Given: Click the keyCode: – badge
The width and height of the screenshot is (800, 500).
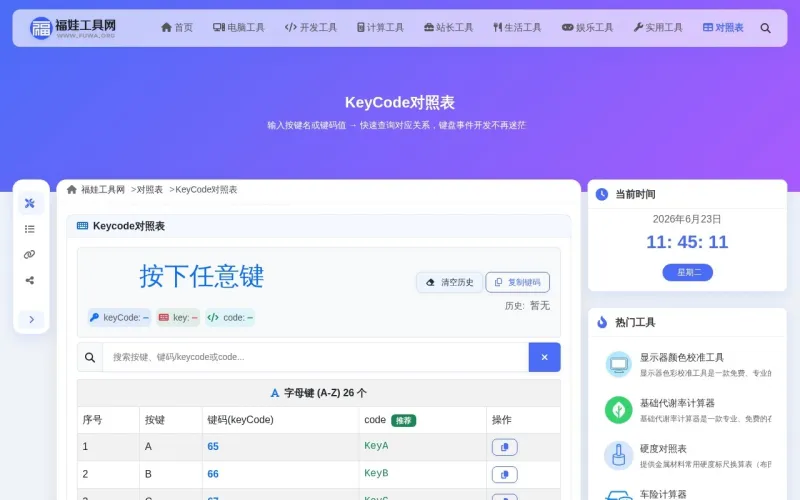Looking at the screenshot, I should (119, 317).
